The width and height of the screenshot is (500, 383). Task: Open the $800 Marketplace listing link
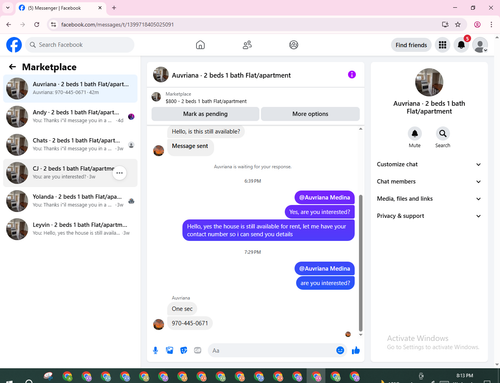click(206, 101)
